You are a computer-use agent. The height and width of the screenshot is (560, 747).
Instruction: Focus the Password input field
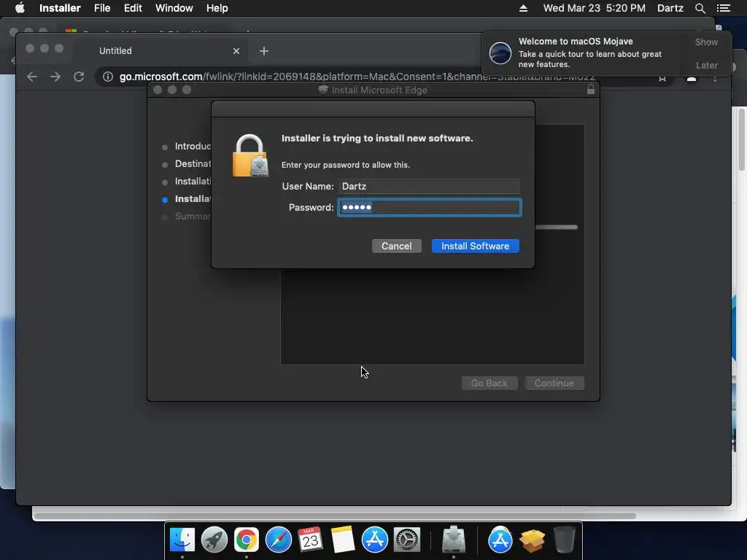430,208
